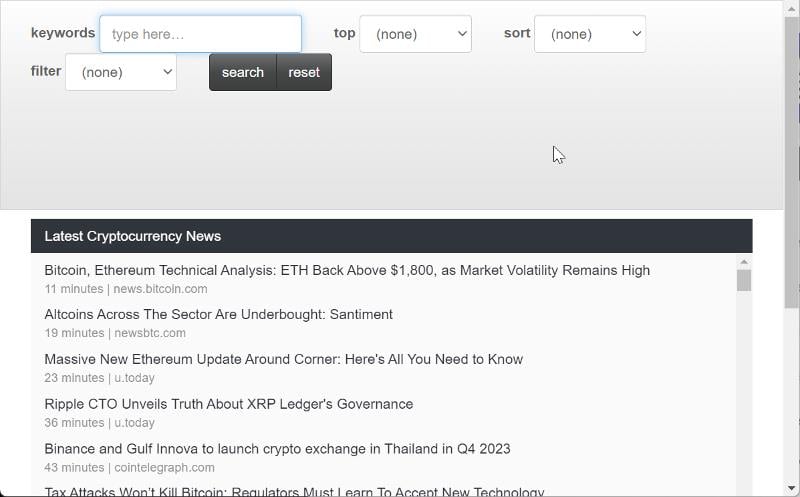Open Ripple CTO Unveils Truth article
This screenshot has height=497, width=800.
tap(229, 404)
